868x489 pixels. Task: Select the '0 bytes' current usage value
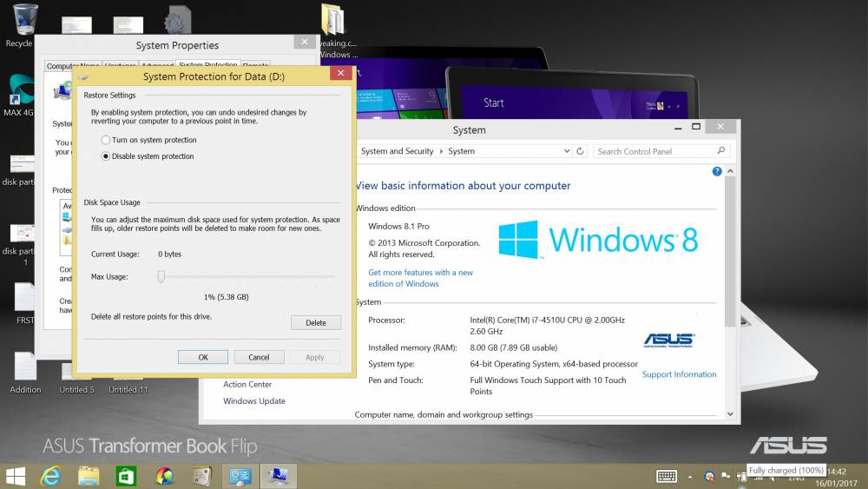[169, 254]
